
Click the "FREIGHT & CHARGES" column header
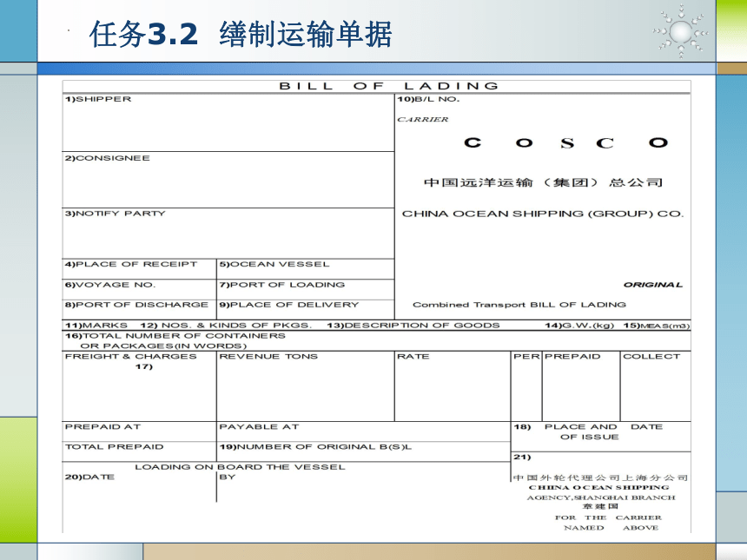tap(131, 357)
